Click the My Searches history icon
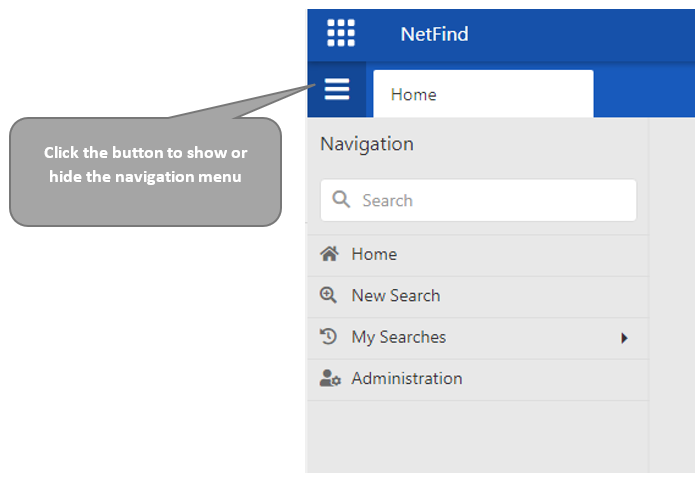 click(x=329, y=337)
